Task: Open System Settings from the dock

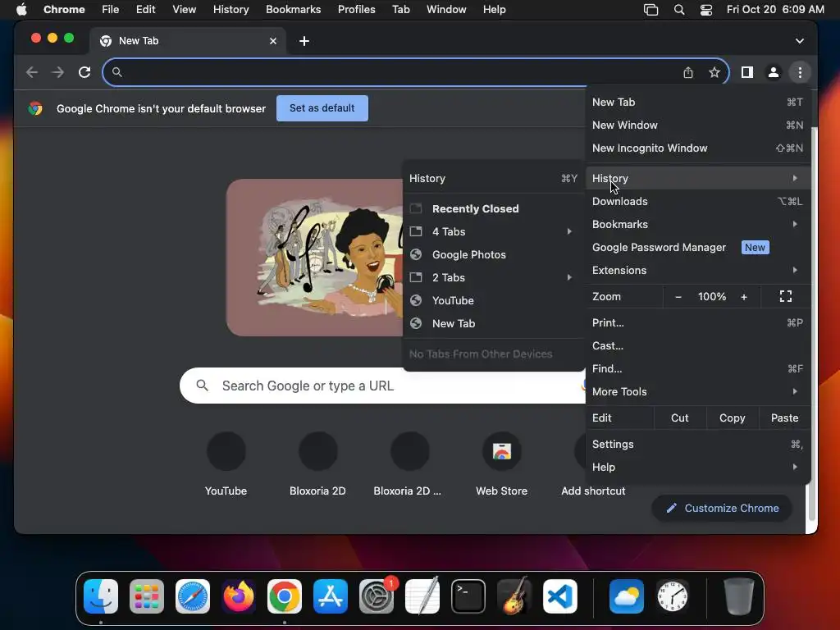Action: point(377,596)
